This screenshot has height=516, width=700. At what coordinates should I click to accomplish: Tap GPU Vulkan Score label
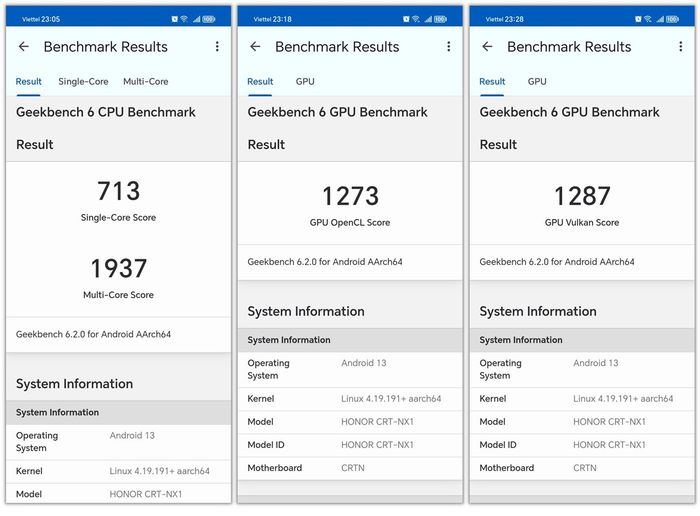pyautogui.click(x=582, y=223)
